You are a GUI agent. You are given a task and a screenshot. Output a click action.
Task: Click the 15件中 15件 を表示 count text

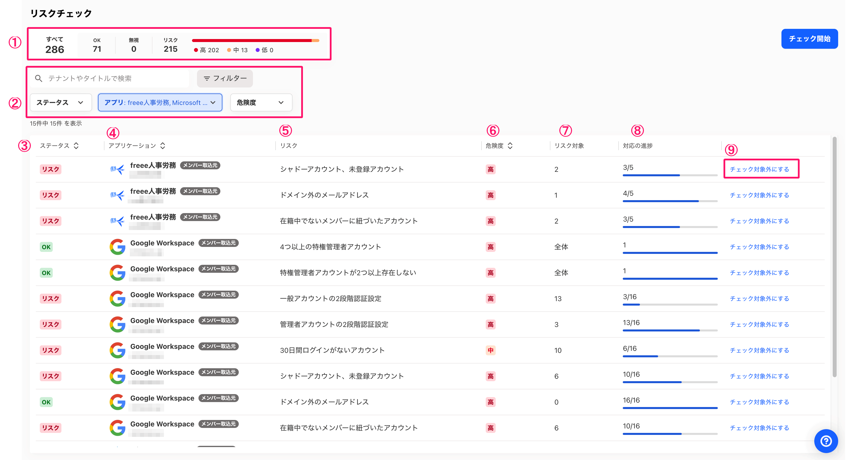56,123
